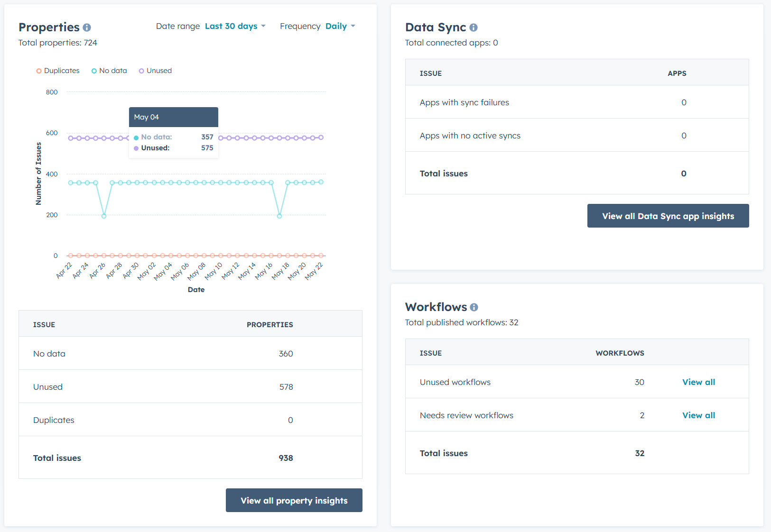Click View all Data Sync app insights
The width and height of the screenshot is (771, 532).
click(668, 216)
